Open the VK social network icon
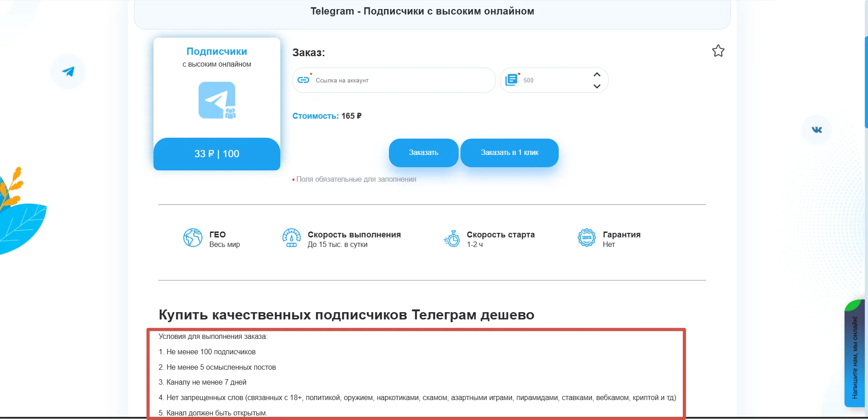The image size is (868, 420). [x=816, y=130]
